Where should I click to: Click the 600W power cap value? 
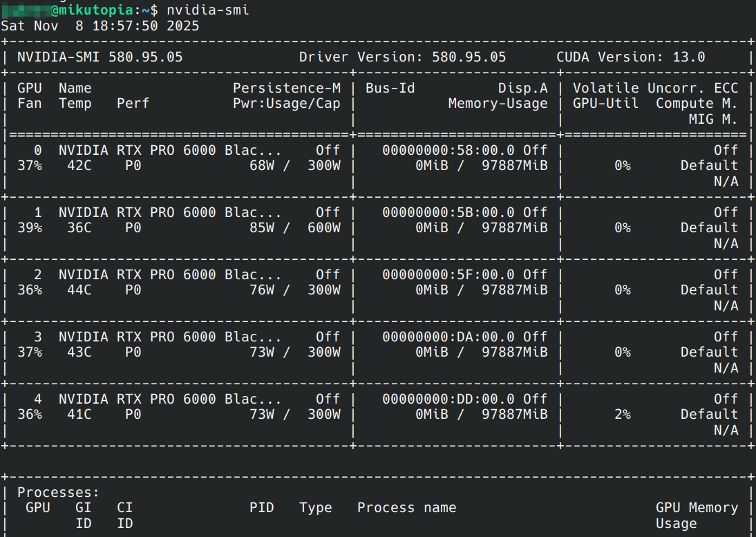[323, 228]
